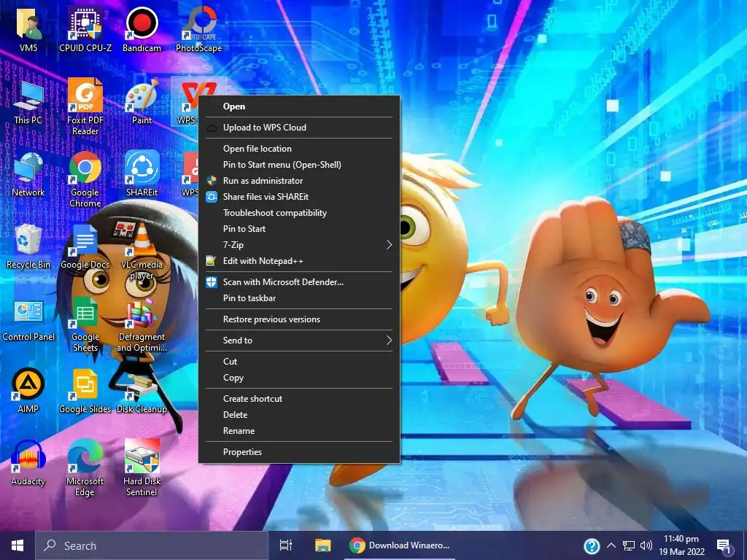Choose Rename in the context menu
The image size is (747, 560).
(298, 431)
